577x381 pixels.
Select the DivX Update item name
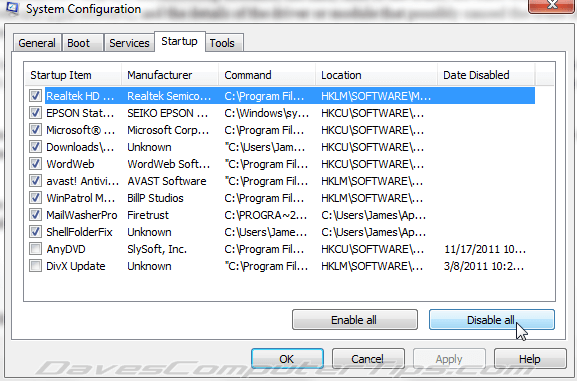pyautogui.click(x=76, y=266)
